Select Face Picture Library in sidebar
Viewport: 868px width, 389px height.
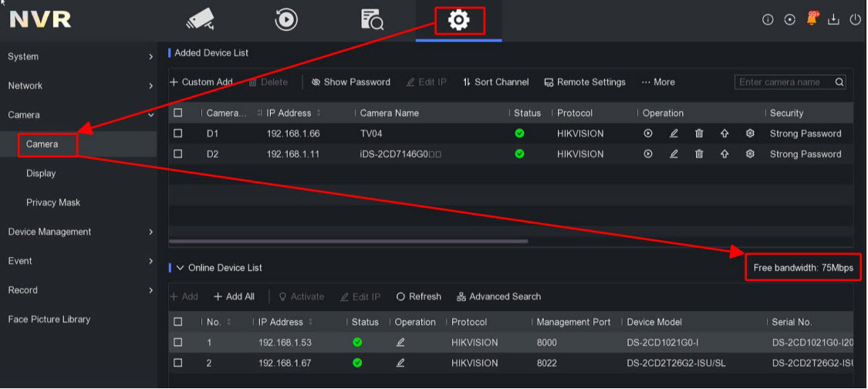pyautogui.click(x=49, y=320)
